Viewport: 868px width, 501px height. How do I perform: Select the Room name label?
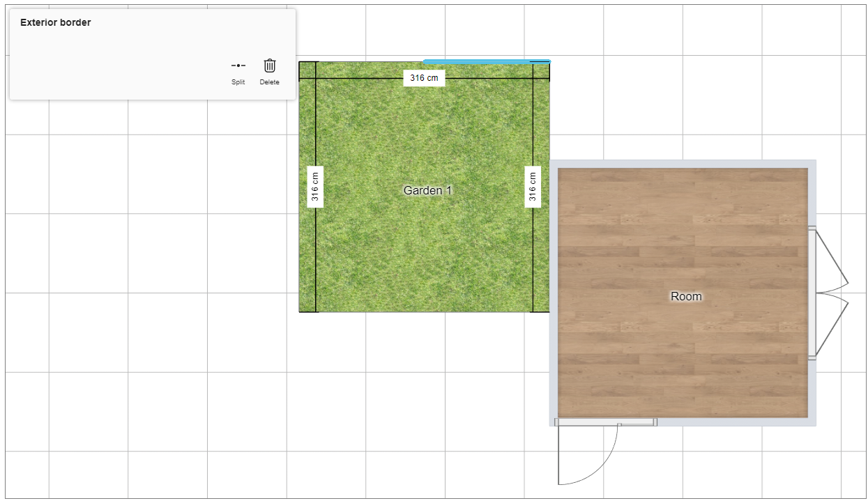click(686, 296)
